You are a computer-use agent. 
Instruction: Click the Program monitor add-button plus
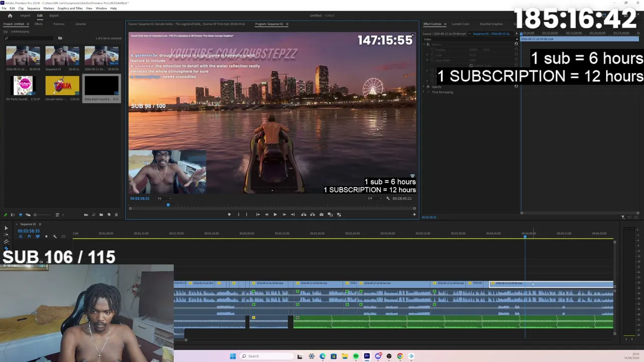414,215
